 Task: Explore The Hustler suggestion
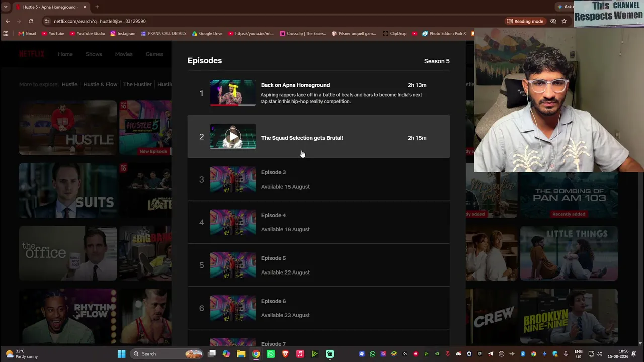pos(137,84)
